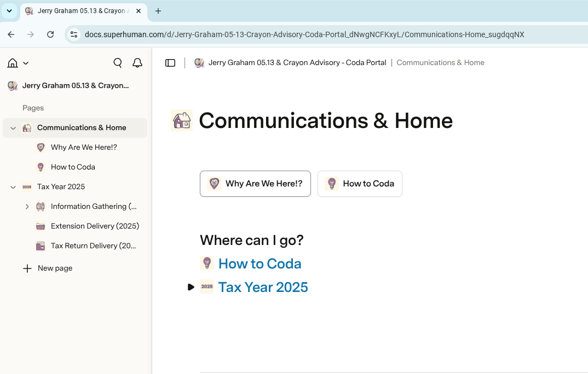The image size is (588, 374).
Task: Open the tab search dropdown in browser
Action: tap(9, 11)
